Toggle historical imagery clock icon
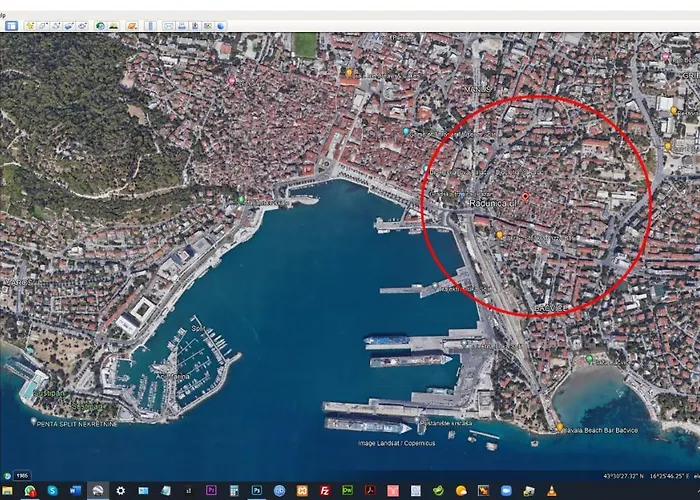This screenshot has height=500, width=700. pos(100,25)
